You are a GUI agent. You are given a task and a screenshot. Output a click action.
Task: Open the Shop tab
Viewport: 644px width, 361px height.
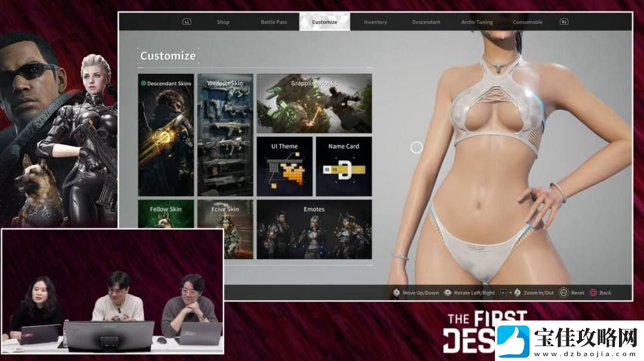[x=223, y=22]
